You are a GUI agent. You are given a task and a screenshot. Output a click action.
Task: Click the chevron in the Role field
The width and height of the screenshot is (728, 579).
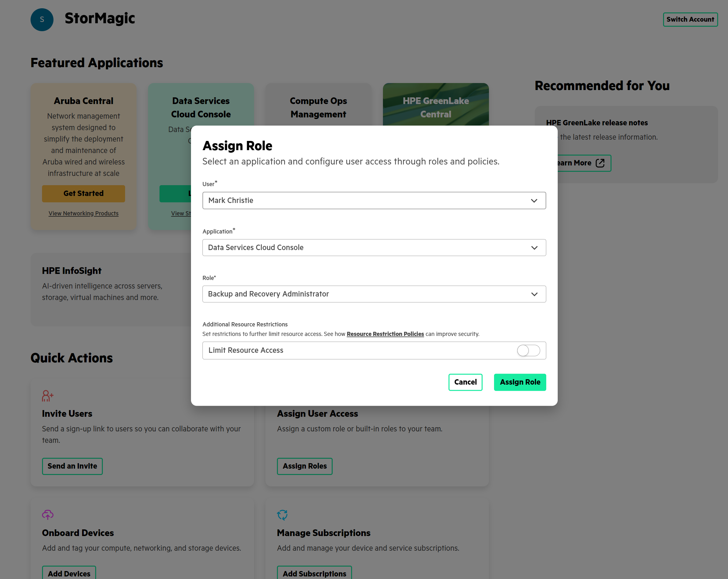[x=534, y=294]
